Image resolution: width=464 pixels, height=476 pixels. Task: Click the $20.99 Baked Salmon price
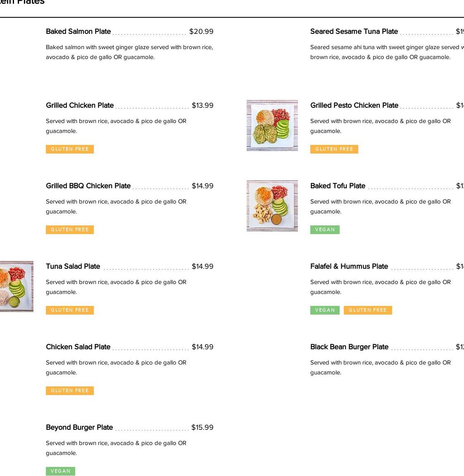(201, 31)
